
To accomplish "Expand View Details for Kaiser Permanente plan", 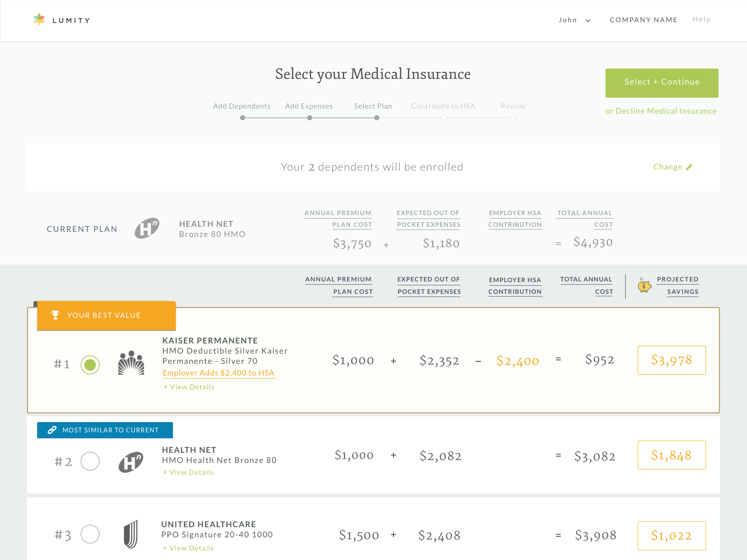I will pos(189,387).
